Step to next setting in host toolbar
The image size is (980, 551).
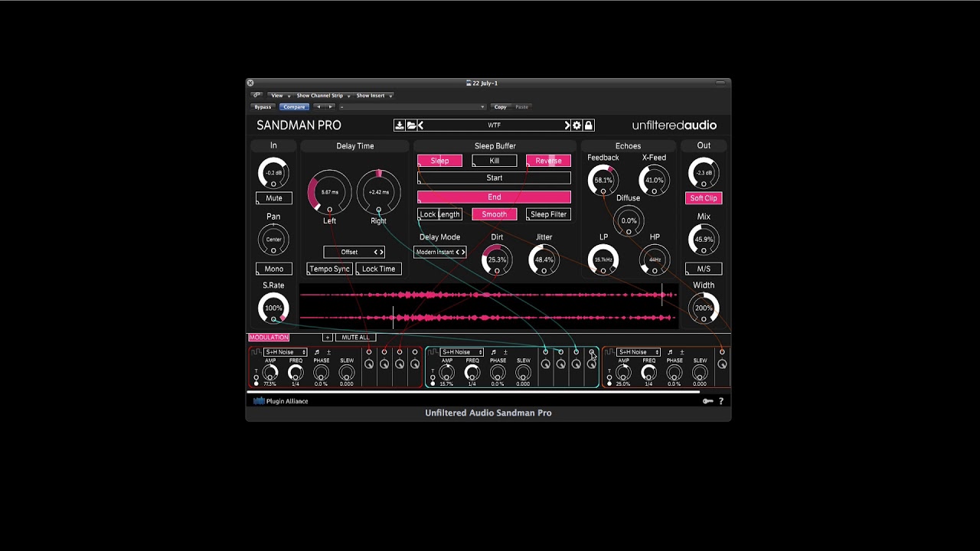point(330,107)
